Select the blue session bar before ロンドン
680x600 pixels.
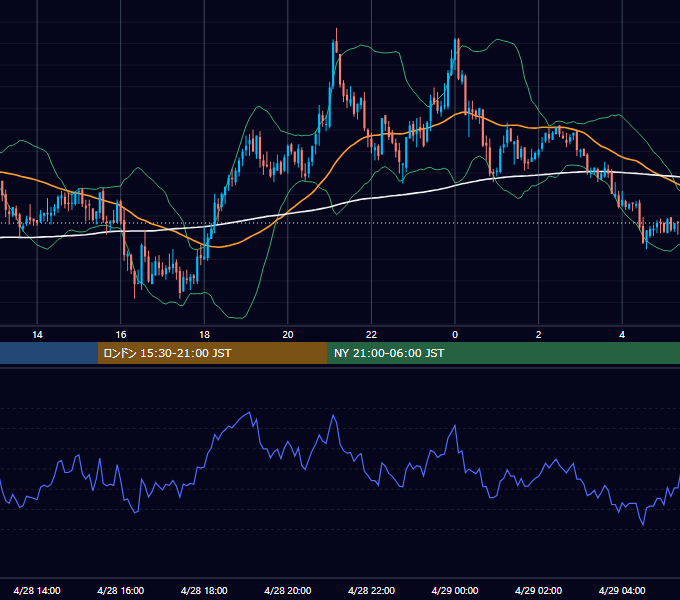click(49, 353)
